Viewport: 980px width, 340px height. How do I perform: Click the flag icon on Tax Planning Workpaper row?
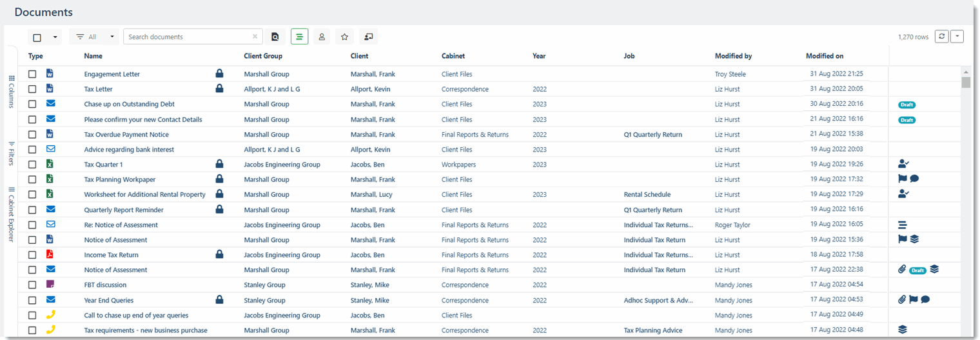[x=903, y=179]
